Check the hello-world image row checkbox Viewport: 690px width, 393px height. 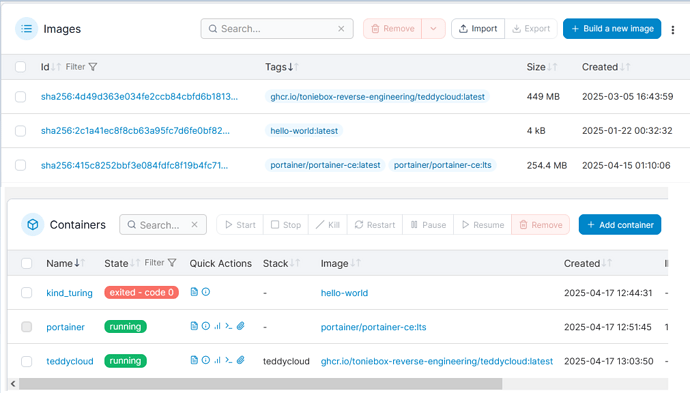[20, 131]
